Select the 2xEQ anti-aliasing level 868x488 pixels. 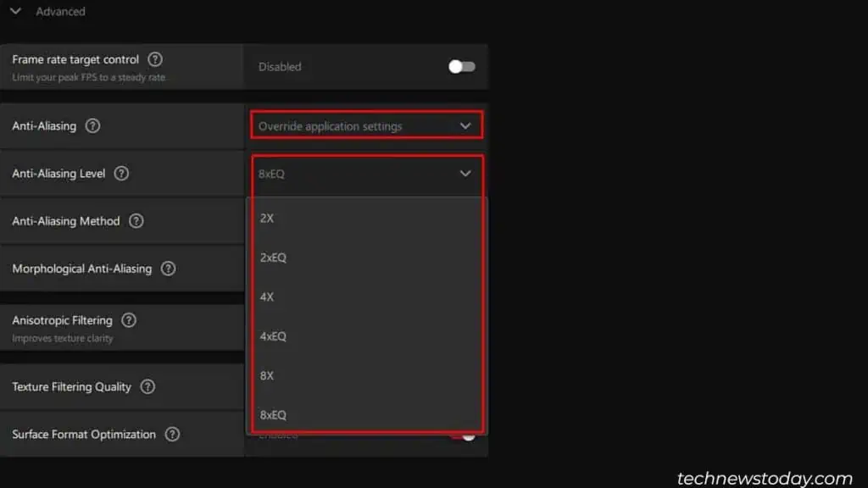point(271,257)
